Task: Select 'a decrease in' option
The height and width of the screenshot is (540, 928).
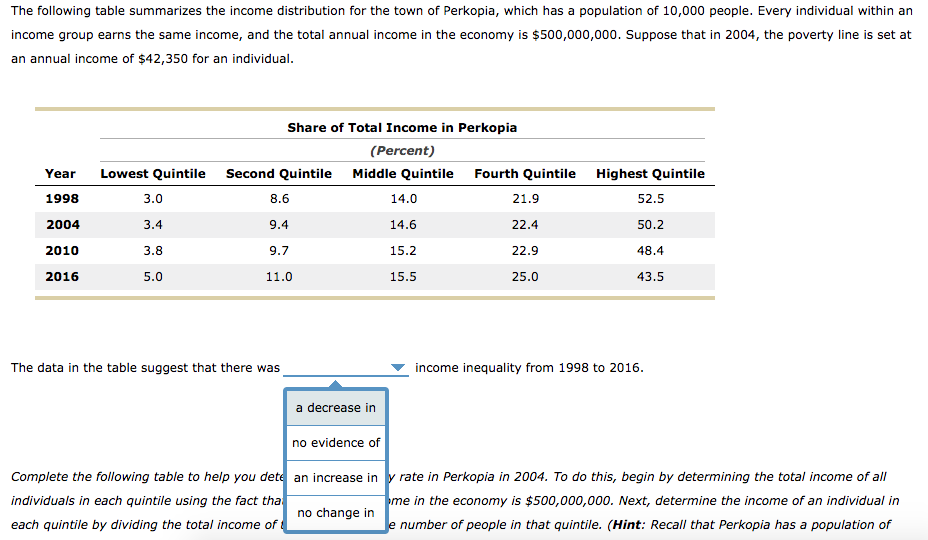Action: (x=336, y=408)
